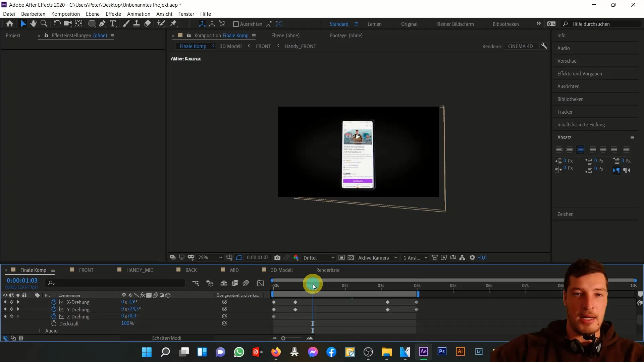Toggle the Z-Drehung stopwatch

(54, 316)
